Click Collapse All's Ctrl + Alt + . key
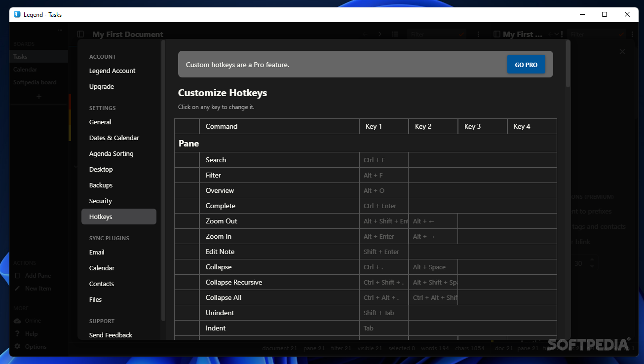644x364 pixels. click(x=384, y=297)
